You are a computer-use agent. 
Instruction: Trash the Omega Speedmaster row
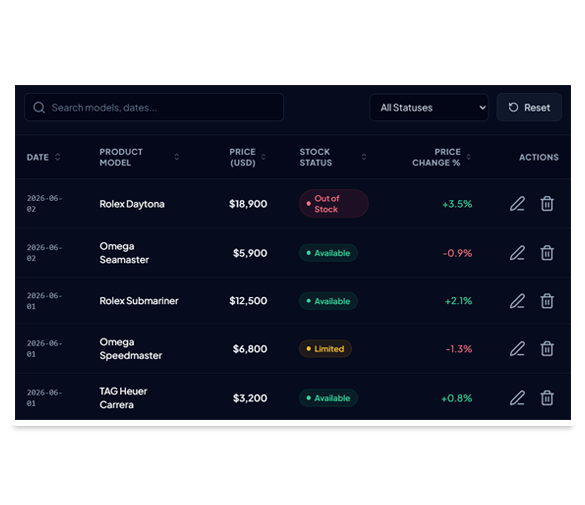coord(547,349)
